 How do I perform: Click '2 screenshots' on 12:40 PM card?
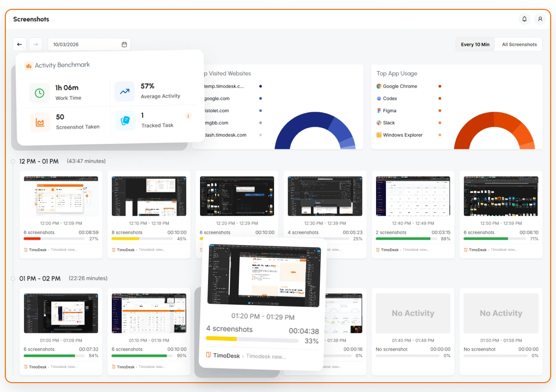click(x=391, y=233)
